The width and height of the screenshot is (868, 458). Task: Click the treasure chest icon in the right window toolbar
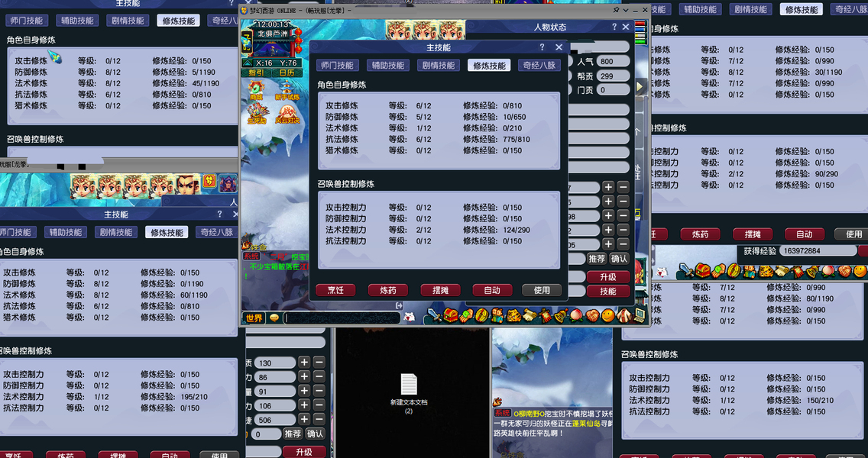(x=702, y=270)
